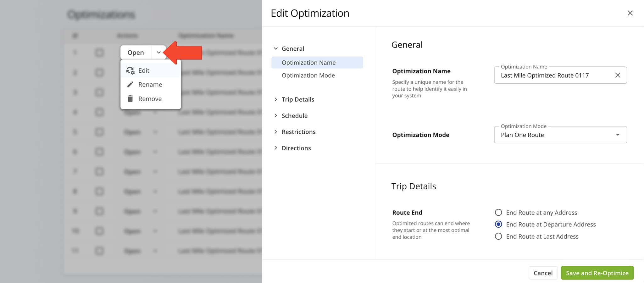Select End Route at Last Address
Viewport: 644px width, 283px height.
point(498,236)
